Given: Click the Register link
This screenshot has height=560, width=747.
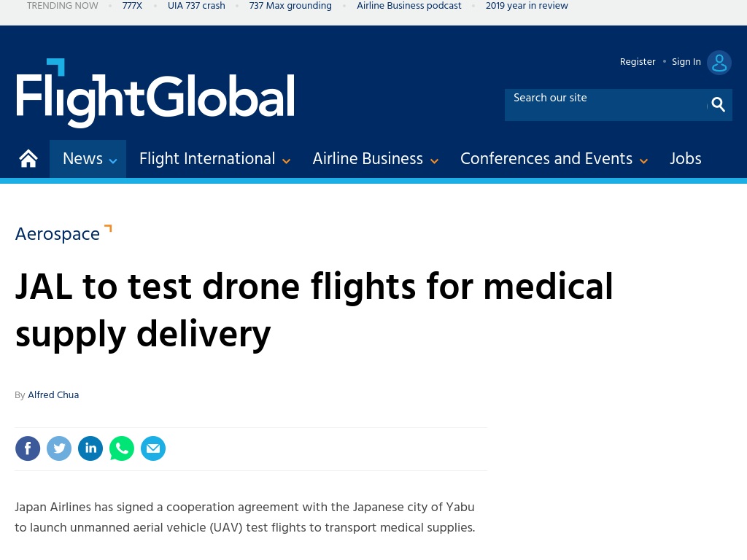Looking at the screenshot, I should pyautogui.click(x=638, y=62).
